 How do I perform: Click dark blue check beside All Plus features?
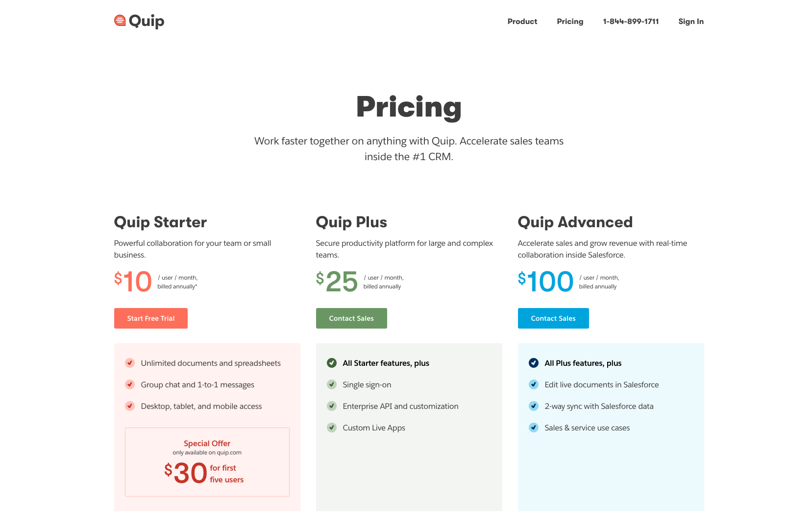coord(534,363)
